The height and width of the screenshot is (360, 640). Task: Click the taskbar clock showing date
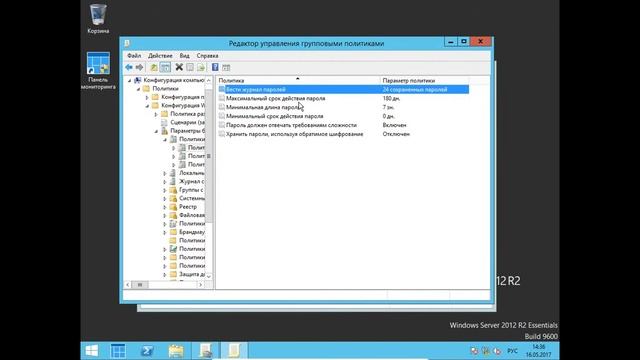tap(538, 351)
